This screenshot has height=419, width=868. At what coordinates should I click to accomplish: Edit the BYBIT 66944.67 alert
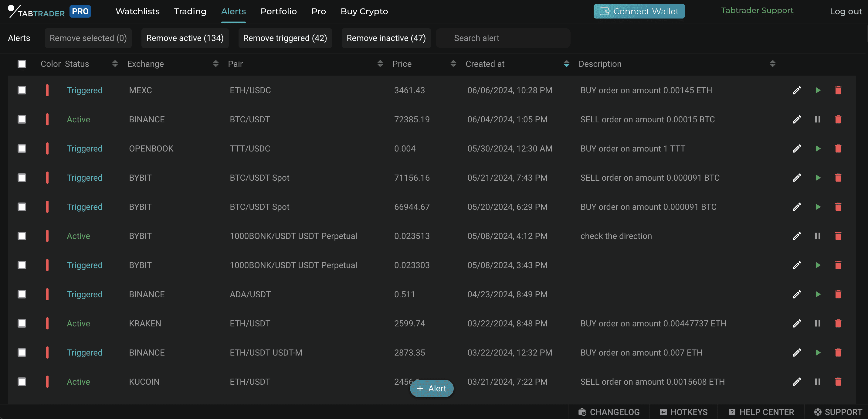pyautogui.click(x=797, y=207)
